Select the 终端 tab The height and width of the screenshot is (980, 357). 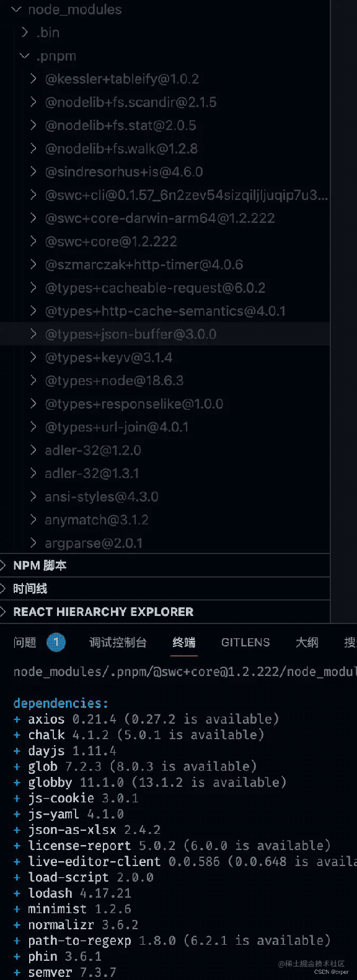point(184,642)
